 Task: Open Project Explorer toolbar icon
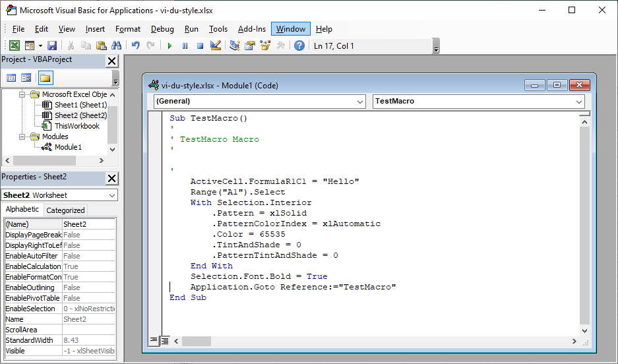(235, 45)
